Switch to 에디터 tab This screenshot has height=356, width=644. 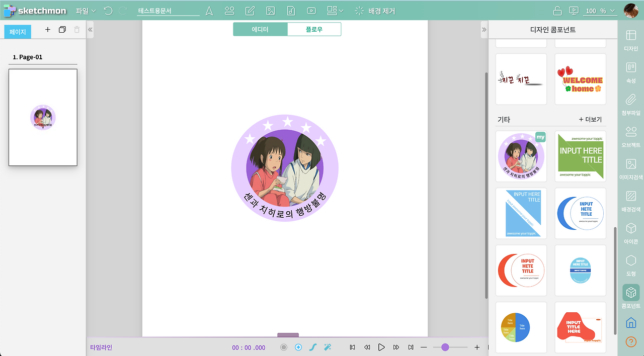[x=260, y=29]
